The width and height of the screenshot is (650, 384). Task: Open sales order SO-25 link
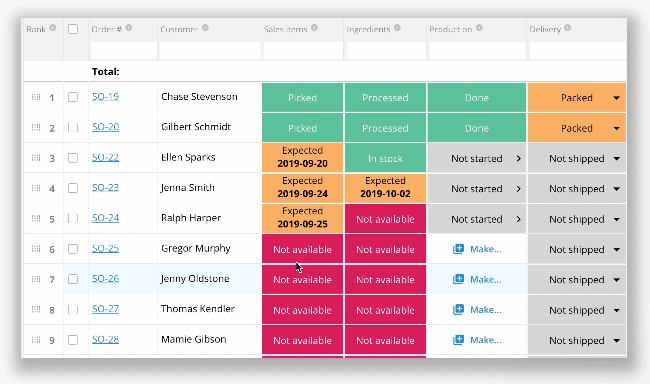[x=105, y=248]
